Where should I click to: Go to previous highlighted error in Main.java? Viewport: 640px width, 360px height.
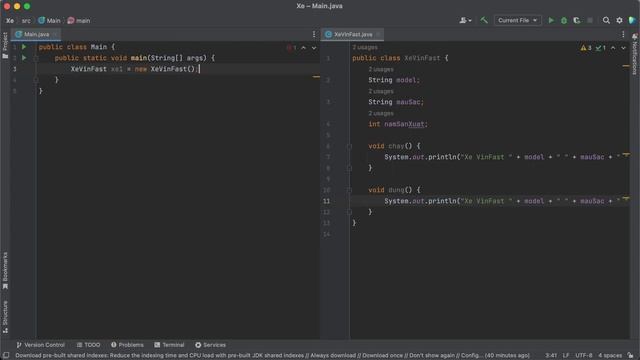tap(303, 48)
